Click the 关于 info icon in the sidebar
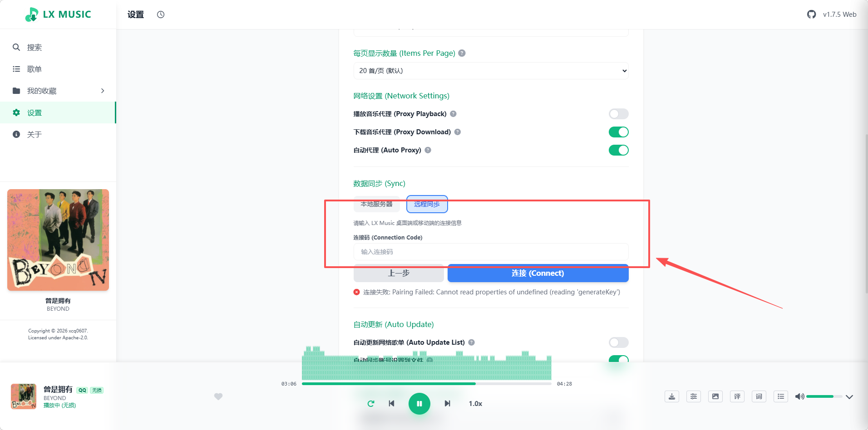The width and height of the screenshot is (868, 430). (x=16, y=134)
